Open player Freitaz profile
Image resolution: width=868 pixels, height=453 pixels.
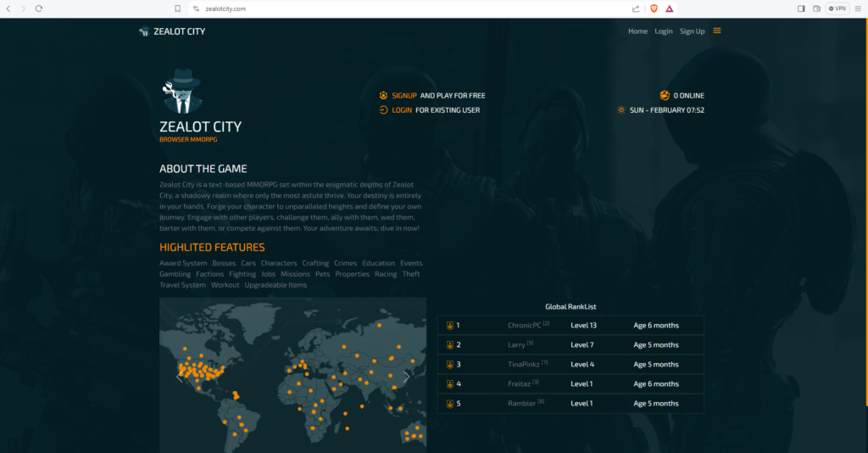coord(520,383)
